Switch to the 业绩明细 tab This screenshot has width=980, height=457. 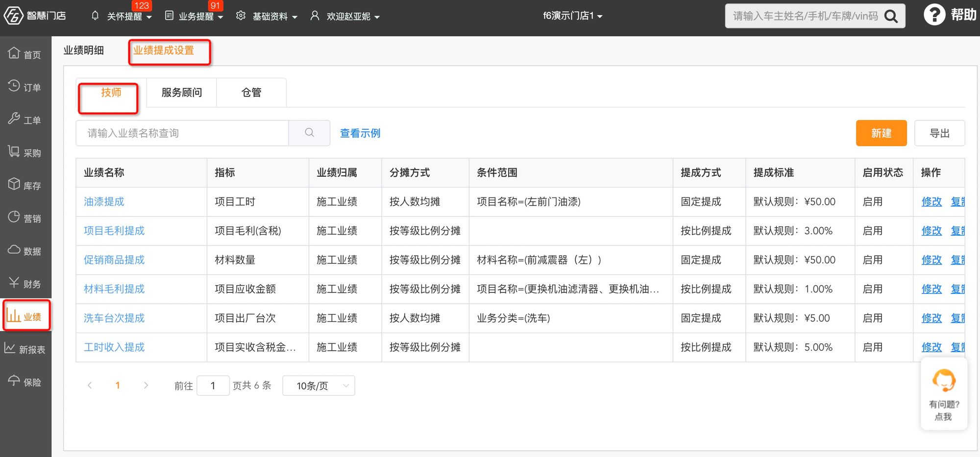coord(83,50)
